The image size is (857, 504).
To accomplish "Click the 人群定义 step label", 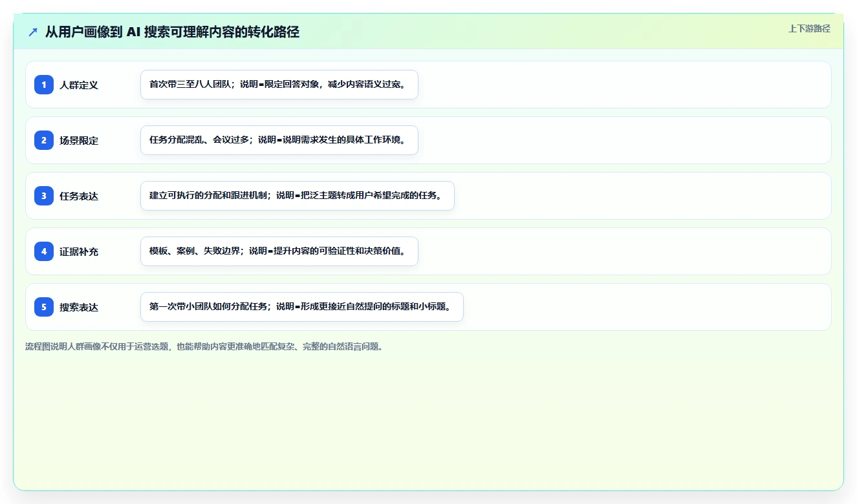I will [79, 85].
